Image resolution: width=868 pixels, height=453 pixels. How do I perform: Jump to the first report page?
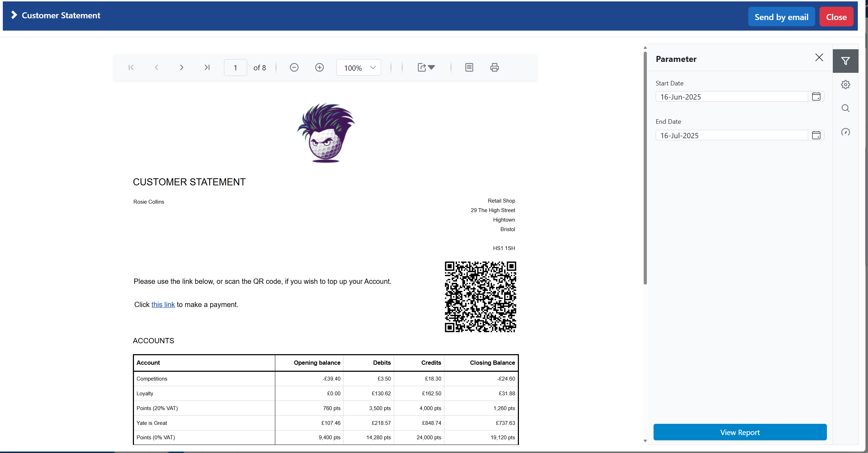(131, 68)
